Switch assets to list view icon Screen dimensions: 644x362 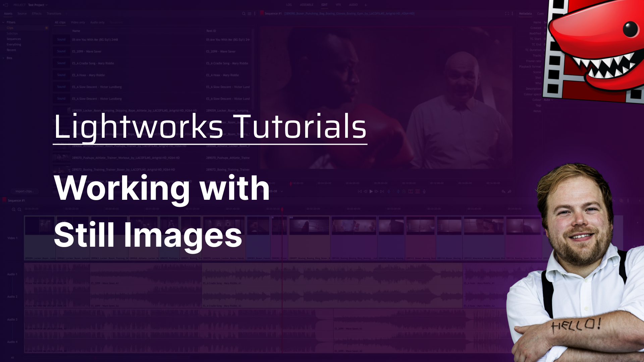click(249, 14)
